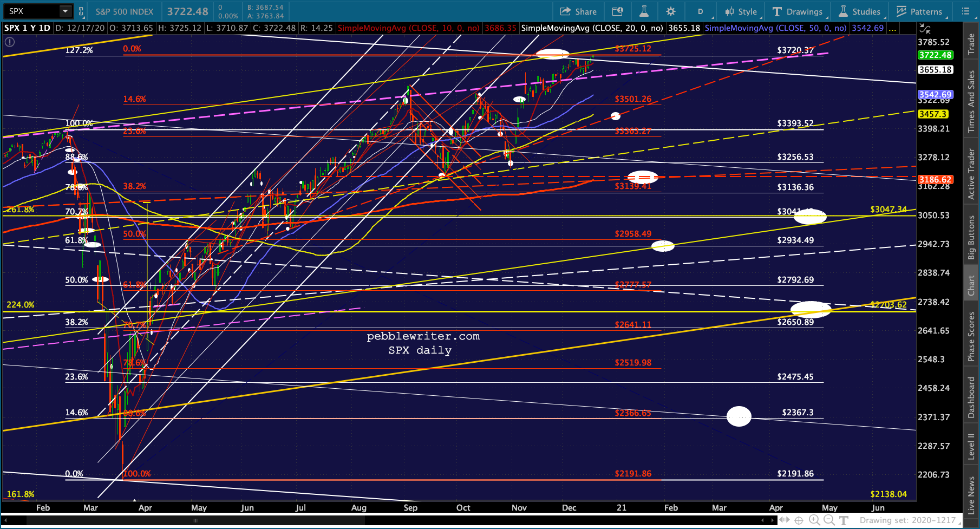Open the D timeframe dropdown
The height and width of the screenshot is (529, 980).
(x=700, y=11)
